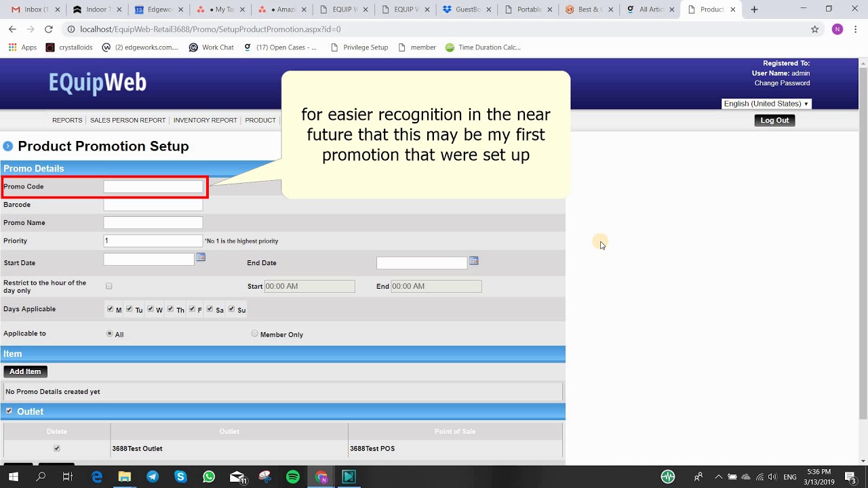The height and width of the screenshot is (488, 868).
Task: Open the End Date calendar picker
Action: [x=474, y=261]
